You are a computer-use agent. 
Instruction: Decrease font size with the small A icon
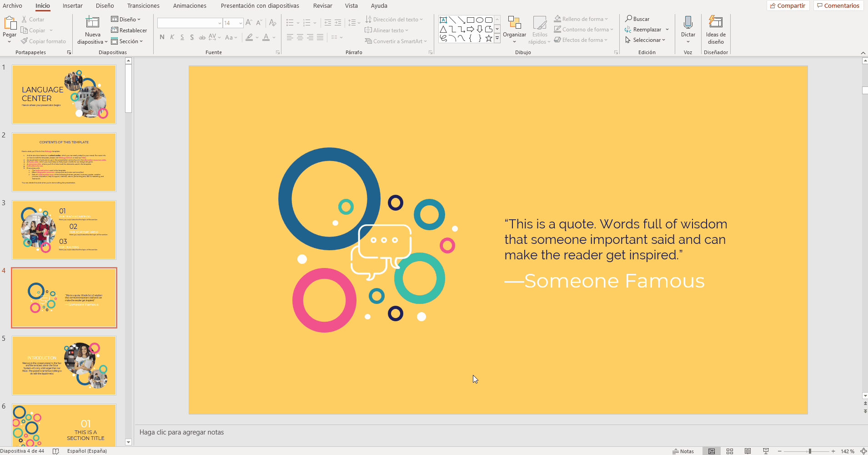pos(259,23)
